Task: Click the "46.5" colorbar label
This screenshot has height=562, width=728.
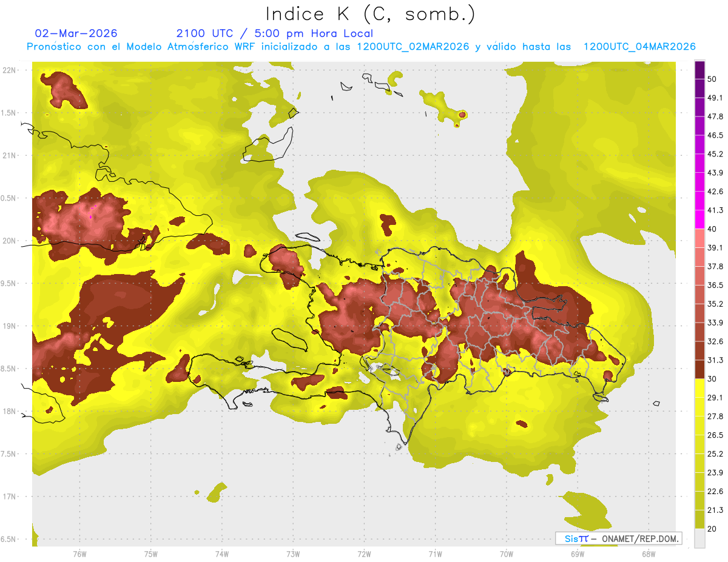Action: [715, 135]
